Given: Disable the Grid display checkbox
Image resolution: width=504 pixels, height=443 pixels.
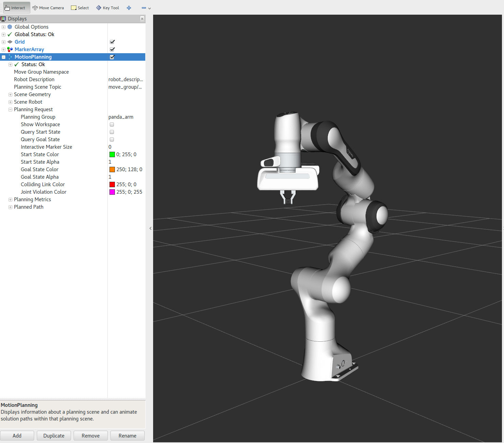Looking at the screenshot, I should coord(112,42).
